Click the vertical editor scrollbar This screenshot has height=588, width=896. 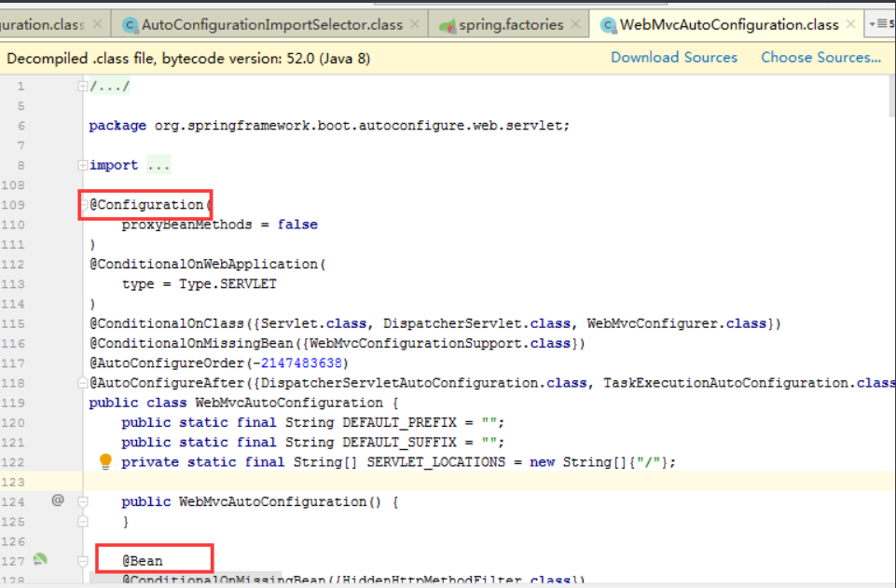click(x=891, y=96)
